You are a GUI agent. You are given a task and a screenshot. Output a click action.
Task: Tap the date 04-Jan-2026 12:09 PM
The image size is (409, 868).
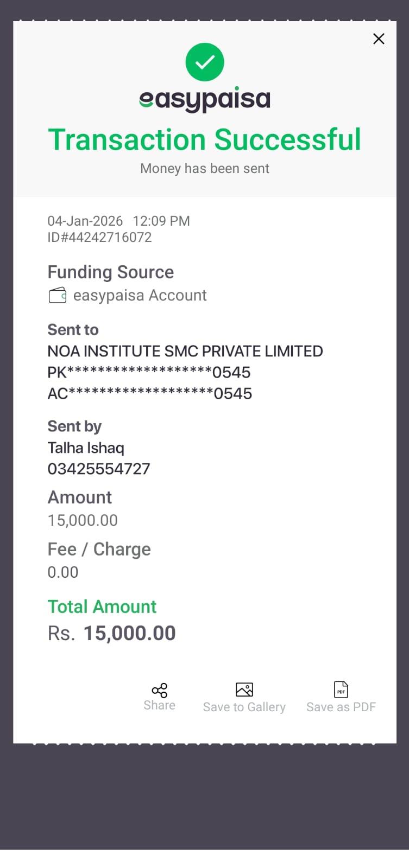pos(118,221)
